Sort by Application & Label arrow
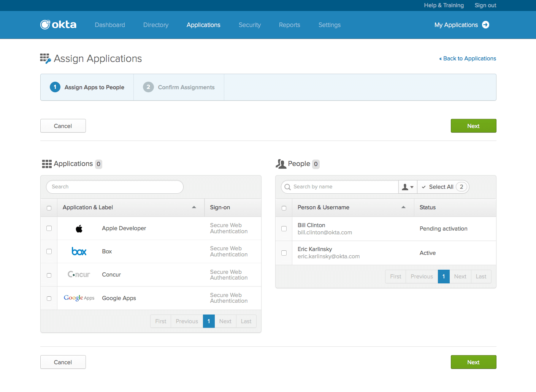The height and width of the screenshot is (392, 536). (x=194, y=207)
